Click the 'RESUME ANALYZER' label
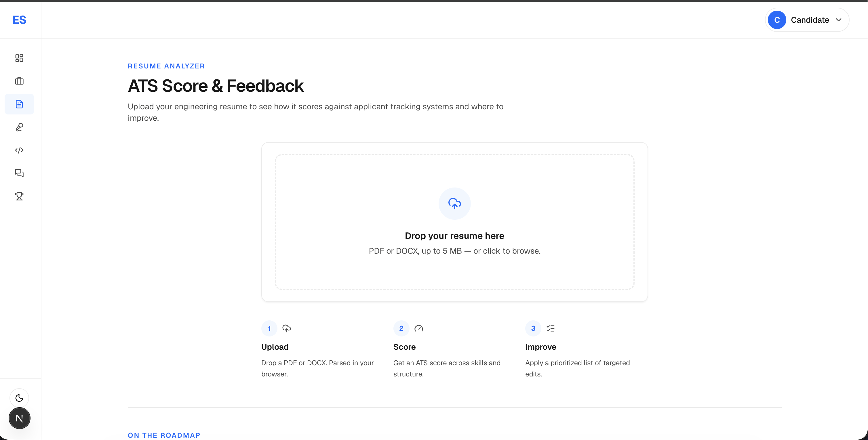 click(x=166, y=66)
